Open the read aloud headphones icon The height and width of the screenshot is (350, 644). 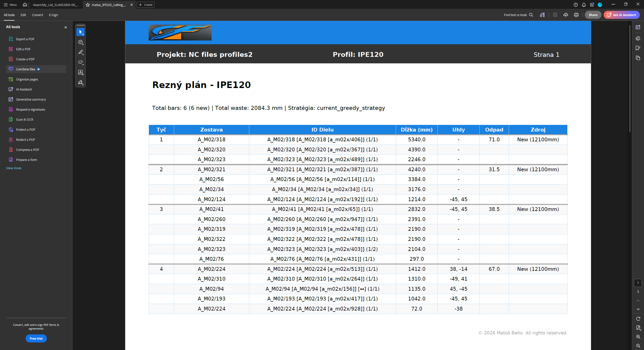pyautogui.click(x=542, y=15)
